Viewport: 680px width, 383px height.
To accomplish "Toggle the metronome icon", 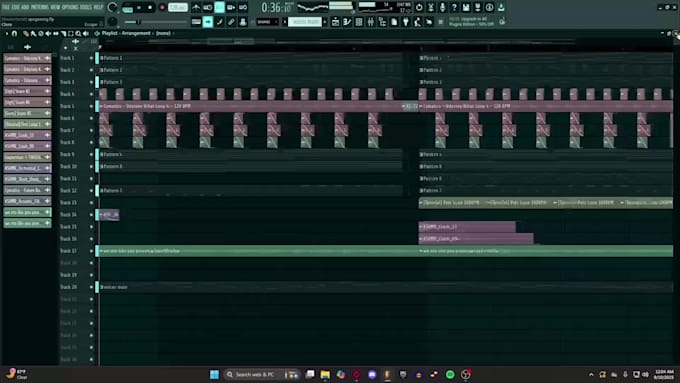I will click(196, 7).
